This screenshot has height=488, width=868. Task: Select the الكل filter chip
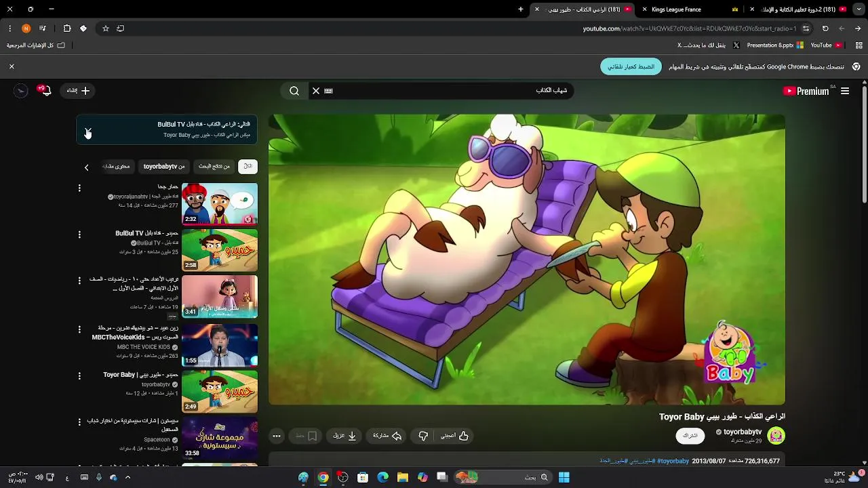point(248,166)
